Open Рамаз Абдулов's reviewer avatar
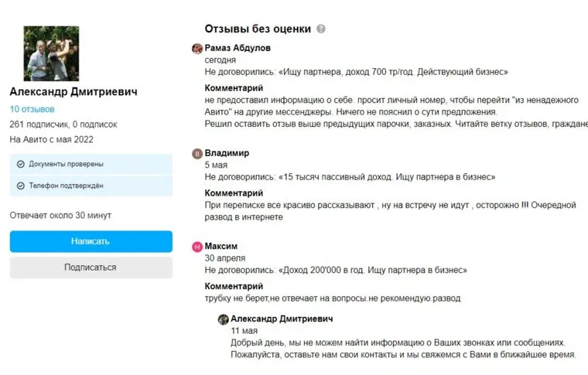 pyautogui.click(x=197, y=48)
